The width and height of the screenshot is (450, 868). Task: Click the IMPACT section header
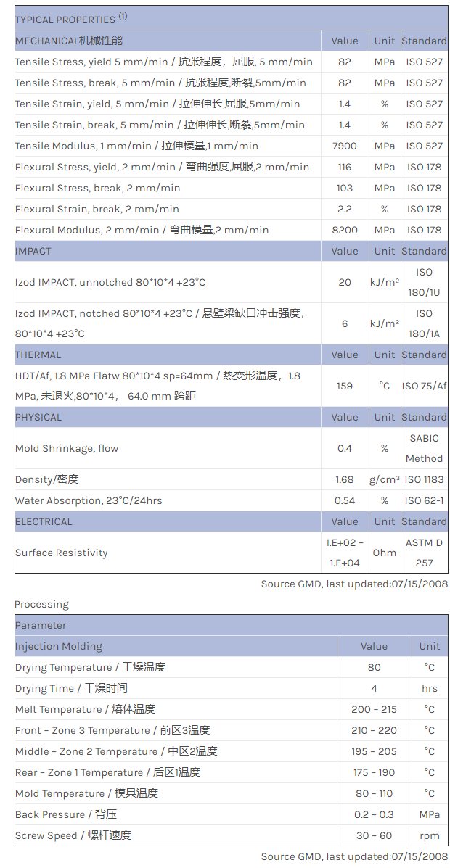pyautogui.click(x=33, y=251)
